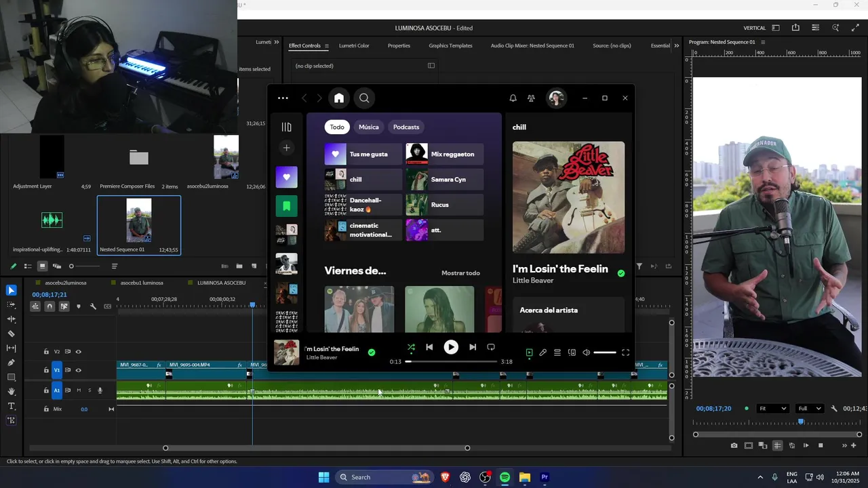Select the Type tool
868x488 pixels.
click(x=12, y=406)
